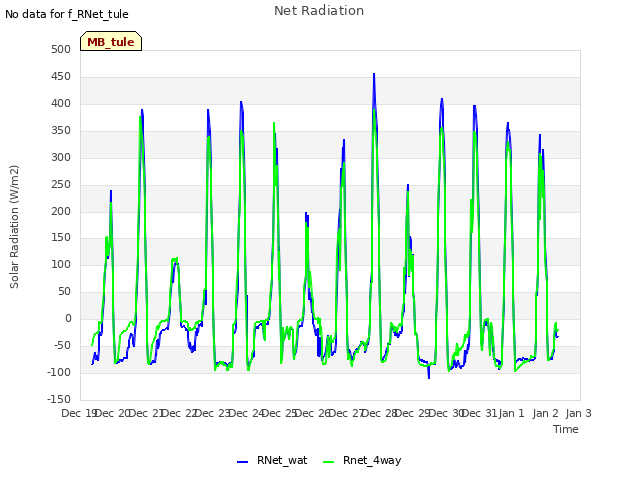
Task: Click the 450 y-axis tick label
Action: click(x=61, y=76)
